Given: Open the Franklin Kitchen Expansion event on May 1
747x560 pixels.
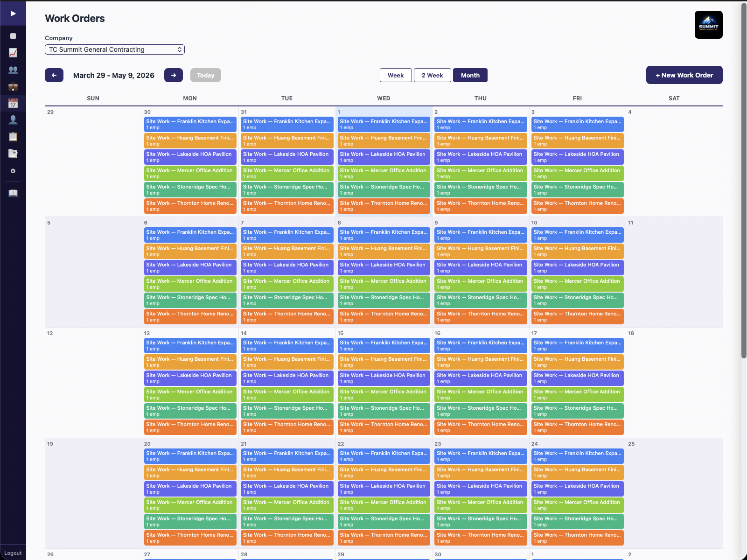Looking at the screenshot, I should pos(384,125).
